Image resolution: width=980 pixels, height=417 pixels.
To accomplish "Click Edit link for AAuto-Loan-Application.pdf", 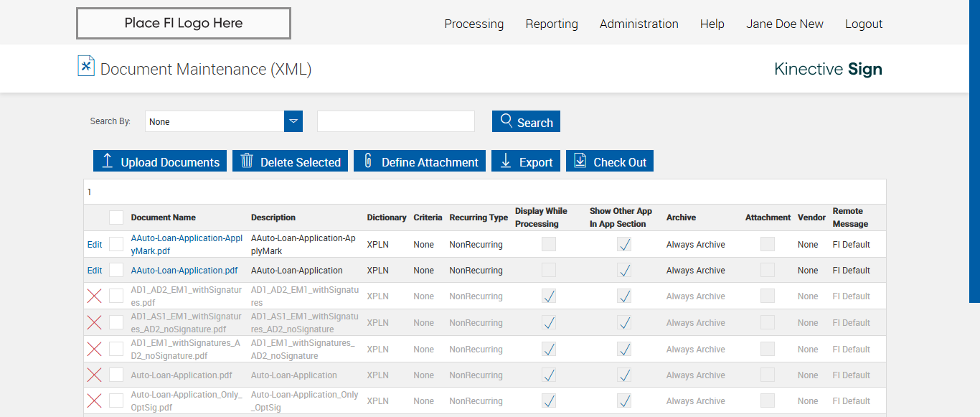I will pos(95,271).
